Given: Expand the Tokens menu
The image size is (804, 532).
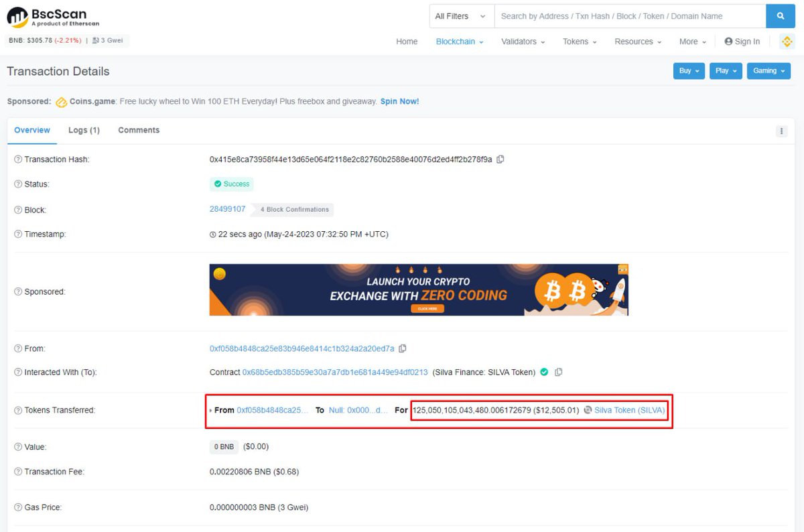Looking at the screenshot, I should 580,42.
